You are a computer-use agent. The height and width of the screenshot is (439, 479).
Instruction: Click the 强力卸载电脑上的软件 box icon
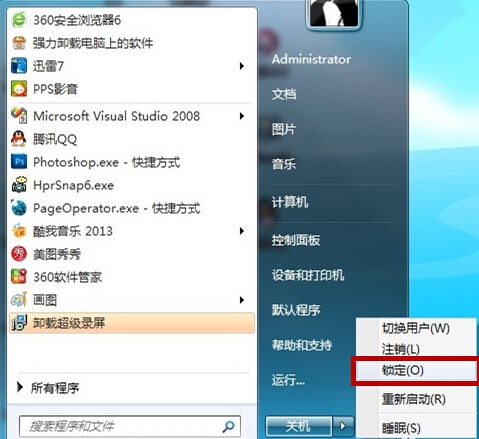click(19, 43)
